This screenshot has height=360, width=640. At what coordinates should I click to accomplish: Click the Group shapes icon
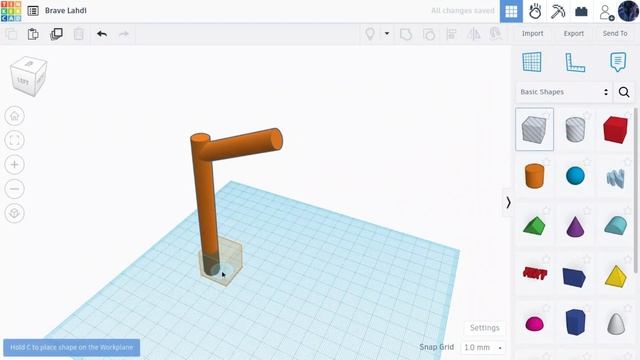pyautogui.click(x=406, y=34)
